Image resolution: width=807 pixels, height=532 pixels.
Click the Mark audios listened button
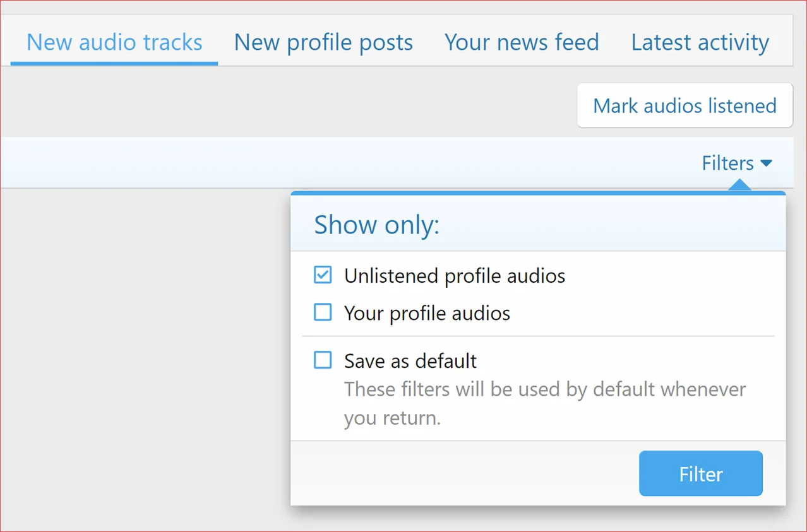click(684, 105)
